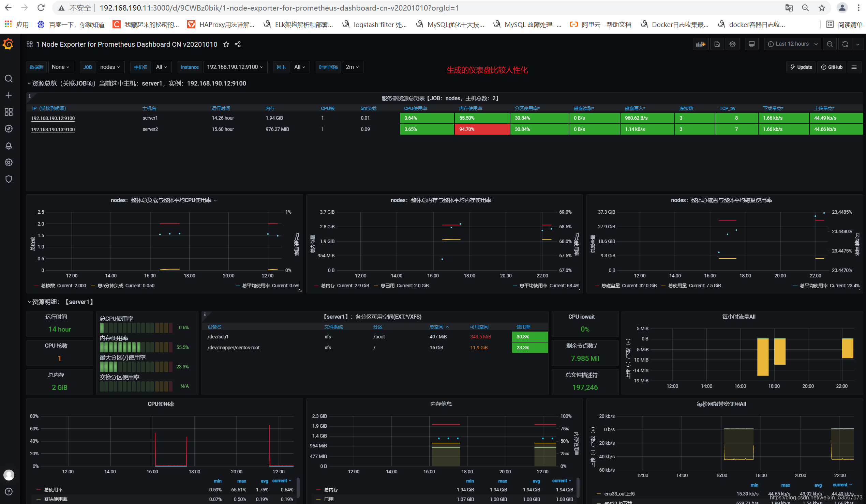
Task: Sort by 内存使用率 column header
Action: coord(471,108)
